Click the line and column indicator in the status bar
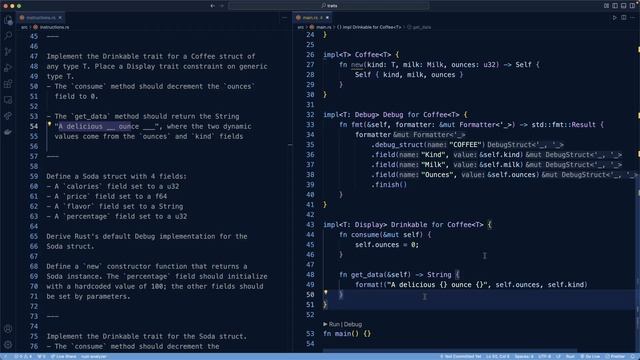This screenshot has height=360, width=640. (498, 356)
